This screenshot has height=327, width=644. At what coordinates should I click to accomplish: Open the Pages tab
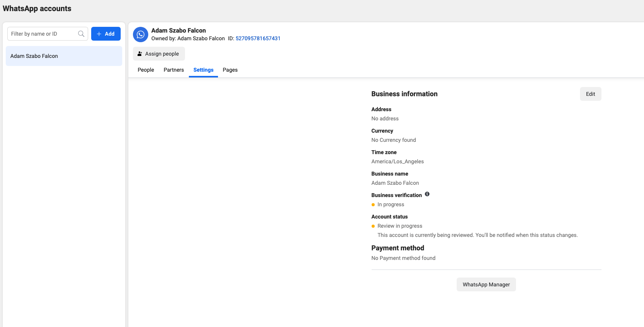coord(230,70)
